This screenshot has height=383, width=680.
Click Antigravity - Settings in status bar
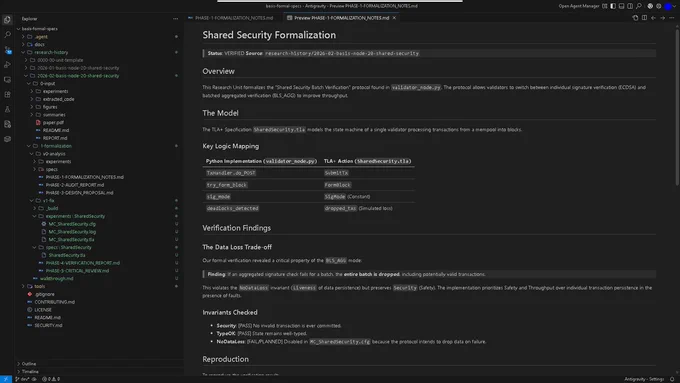(x=644, y=379)
